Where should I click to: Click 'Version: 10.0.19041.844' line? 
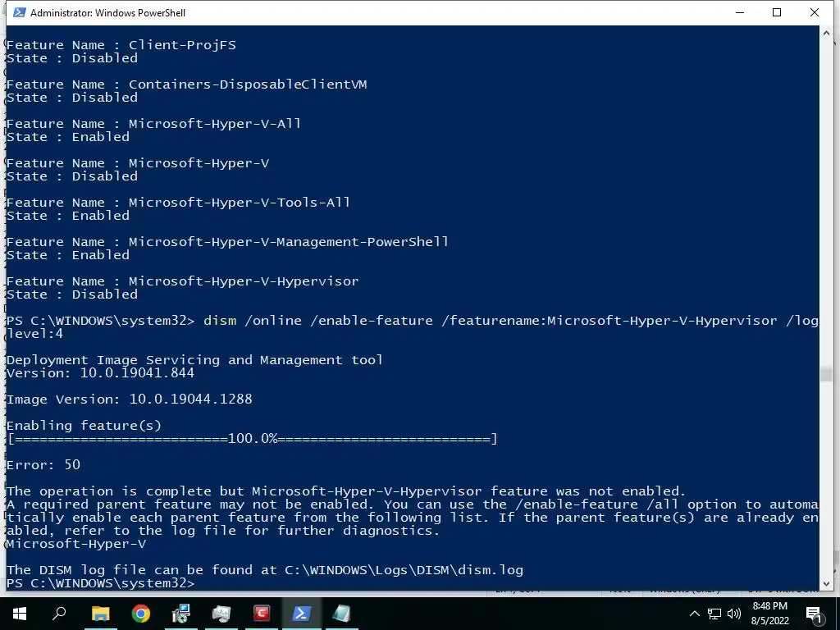click(x=100, y=373)
